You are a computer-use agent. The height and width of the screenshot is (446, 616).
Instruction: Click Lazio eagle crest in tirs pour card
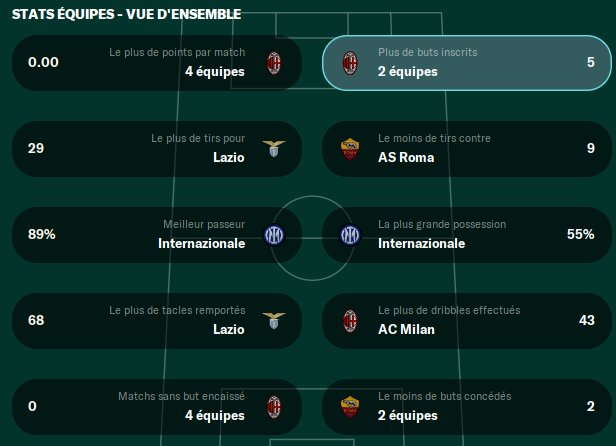coord(274,149)
